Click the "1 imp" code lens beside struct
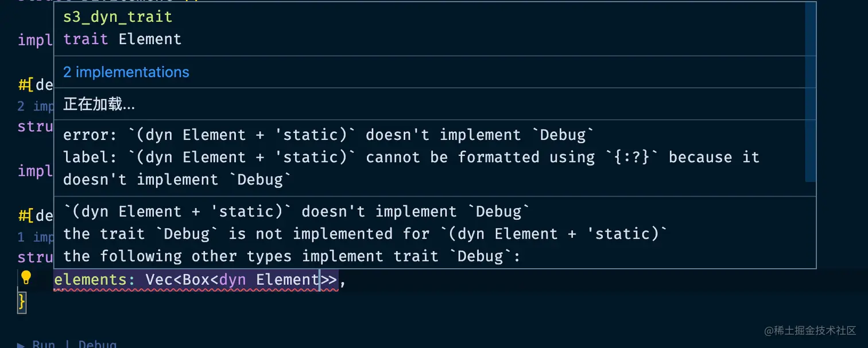 click(x=36, y=237)
